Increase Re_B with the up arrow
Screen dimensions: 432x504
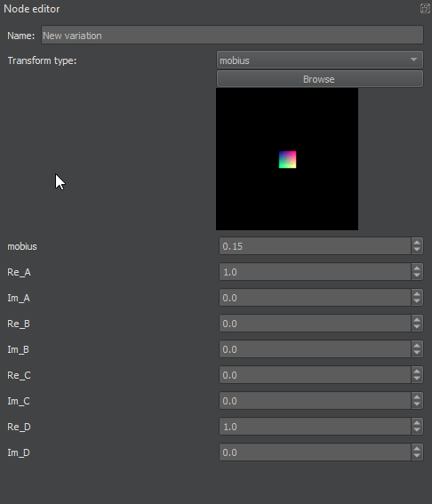(417, 320)
